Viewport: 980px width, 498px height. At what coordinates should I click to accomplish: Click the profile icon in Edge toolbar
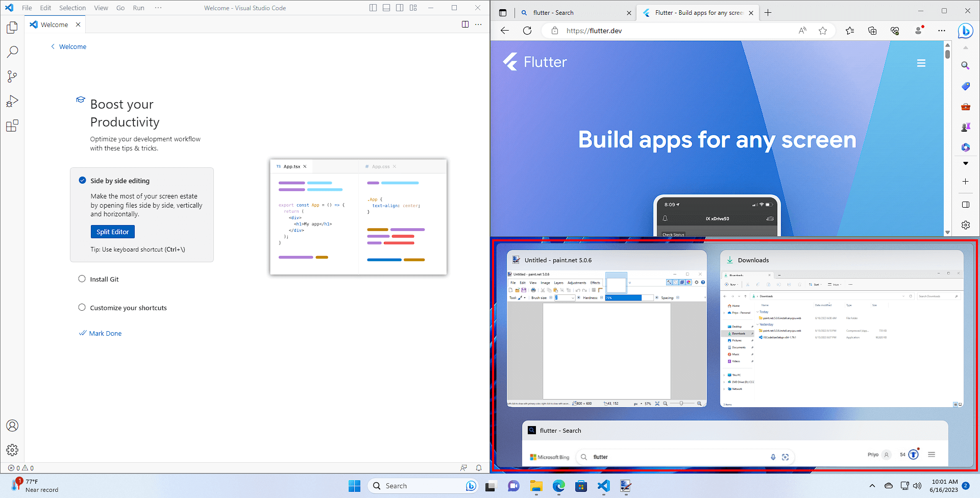[x=919, y=31]
